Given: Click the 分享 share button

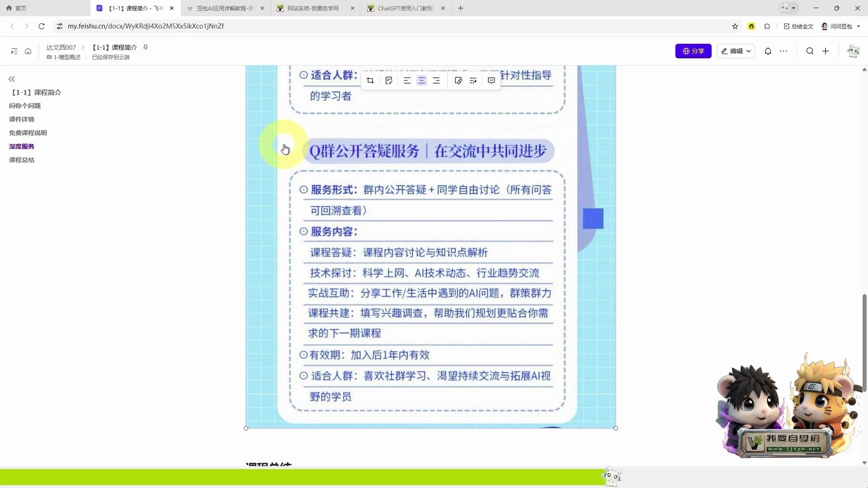Looking at the screenshot, I should (693, 51).
